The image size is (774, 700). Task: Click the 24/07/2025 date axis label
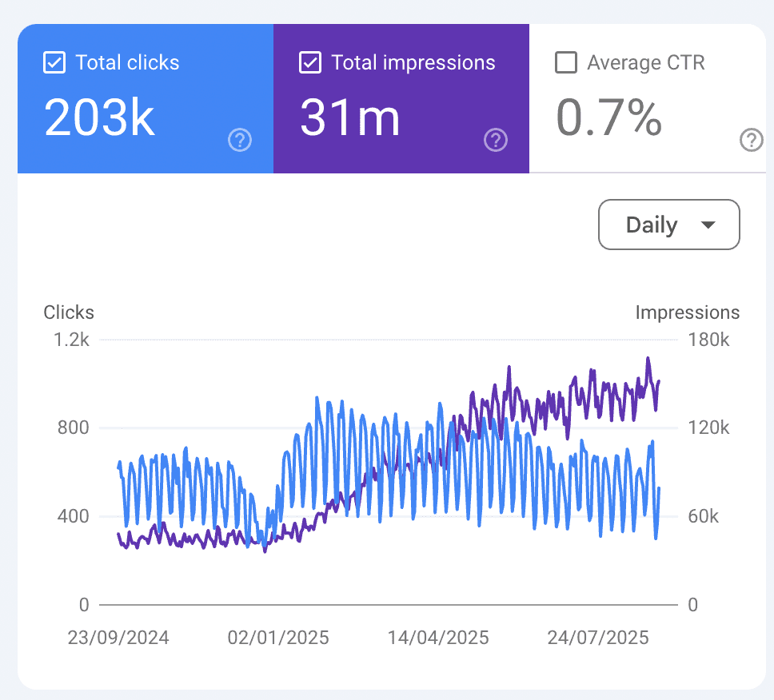598,638
